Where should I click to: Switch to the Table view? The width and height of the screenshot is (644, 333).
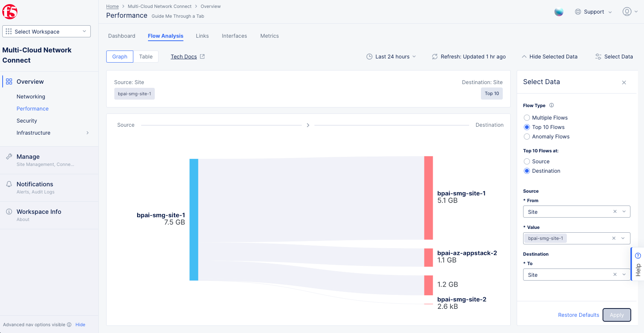point(146,57)
